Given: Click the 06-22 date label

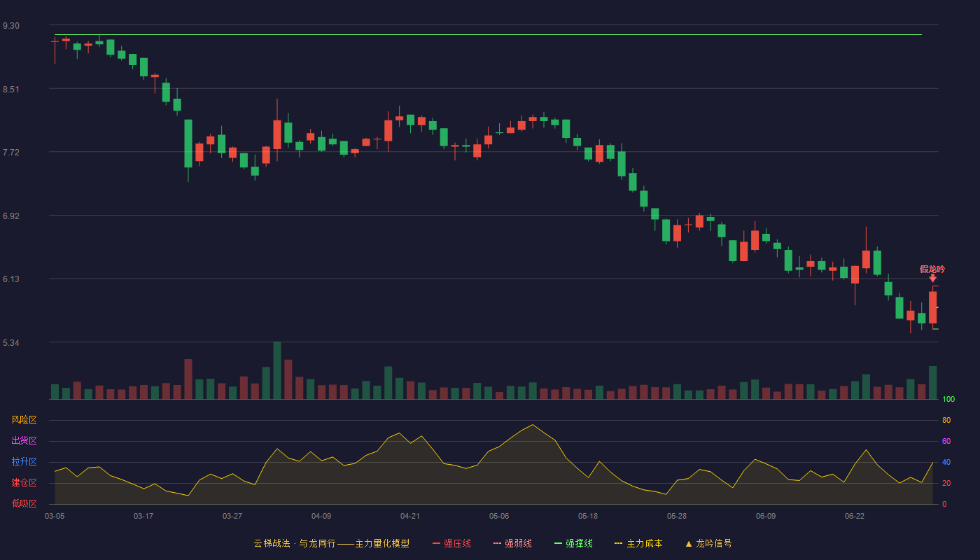Looking at the screenshot, I should [x=855, y=516].
